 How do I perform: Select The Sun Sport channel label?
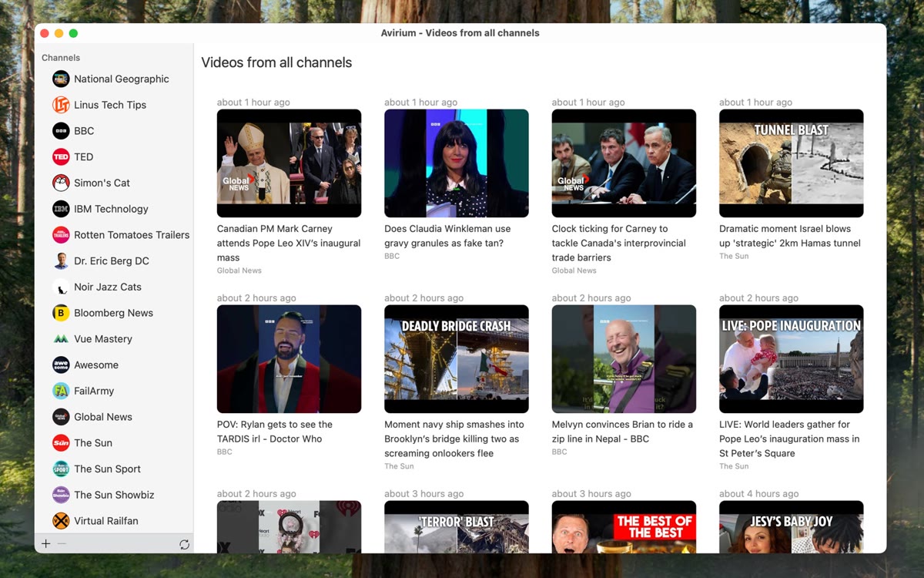click(107, 469)
